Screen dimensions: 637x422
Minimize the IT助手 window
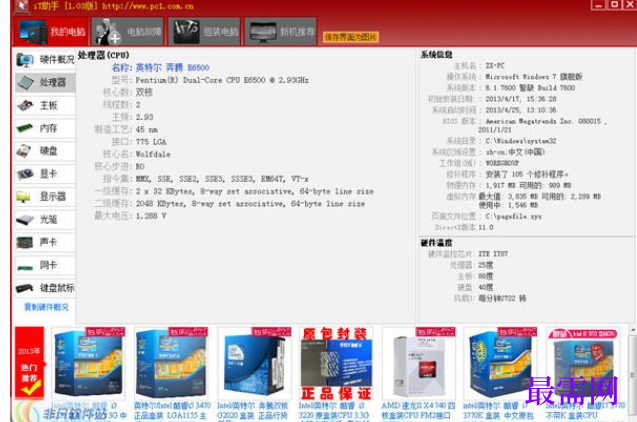[x=598, y=5]
